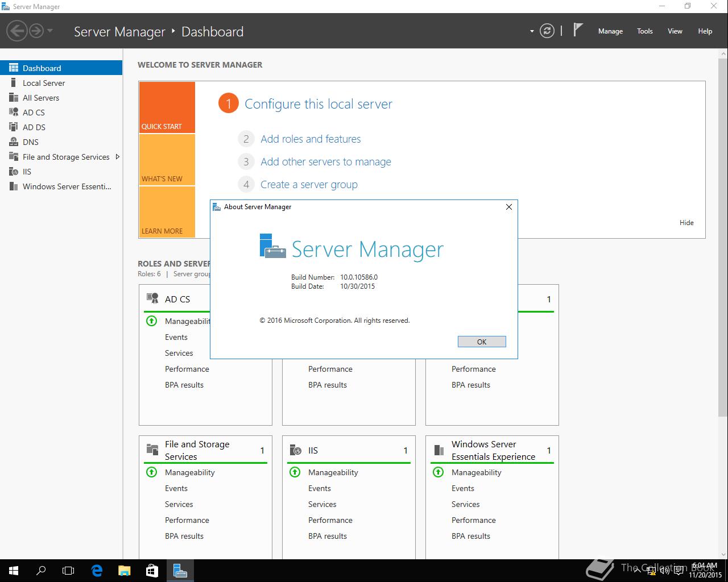Click the back navigation arrow
Viewport: 728px width, 582px height.
18,31
